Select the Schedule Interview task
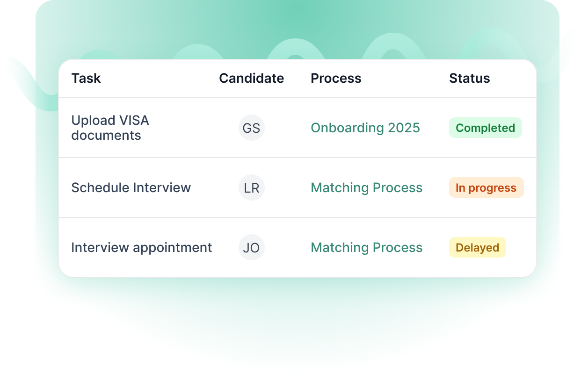The image size is (588, 374). (131, 188)
